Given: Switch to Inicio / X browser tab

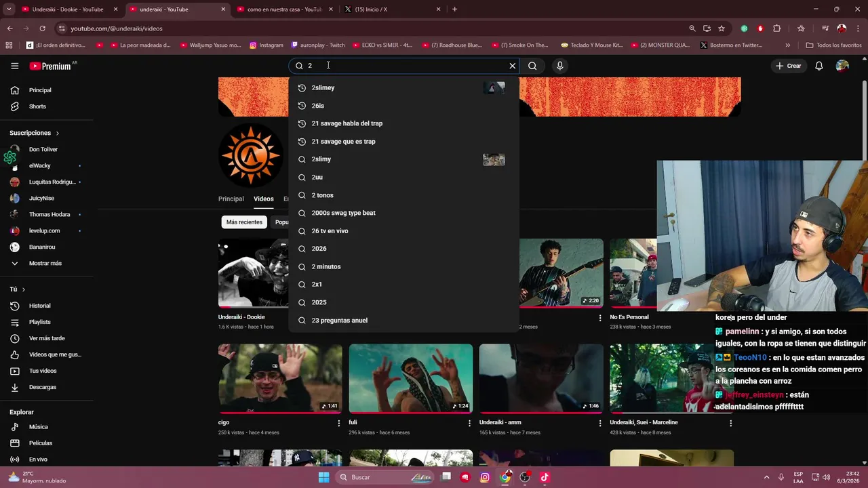Looking at the screenshot, I should coord(392,9).
